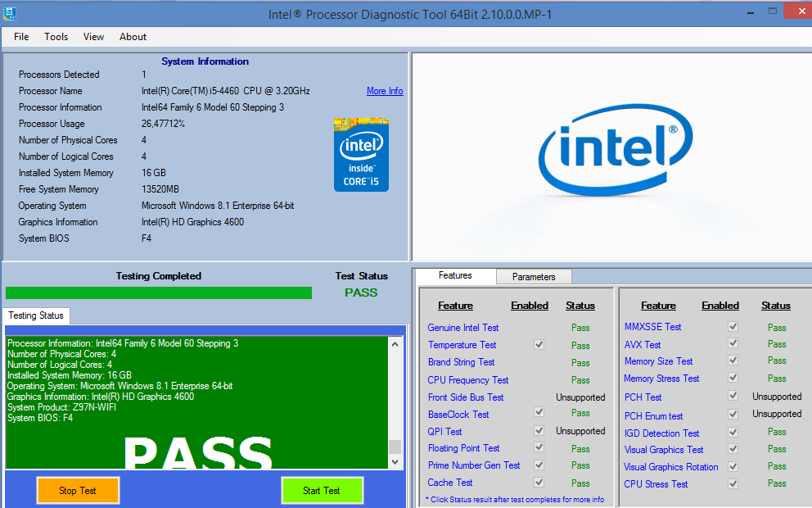Click the Cache Test feature name
This screenshot has height=508, width=812.
pos(450,483)
